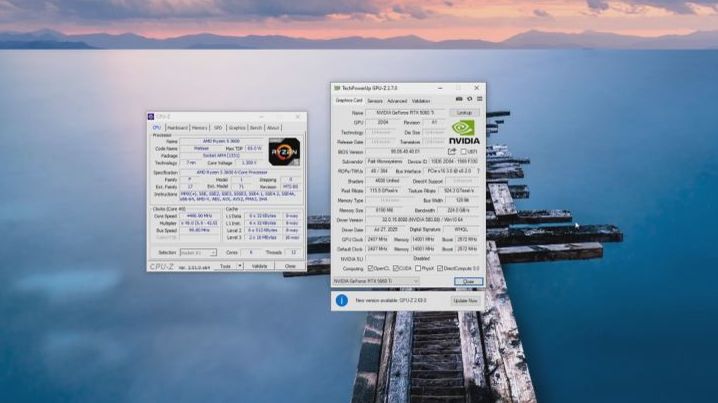Toggle the OpenCL checkbox
This screenshot has width=718, height=403.
pyautogui.click(x=370, y=268)
